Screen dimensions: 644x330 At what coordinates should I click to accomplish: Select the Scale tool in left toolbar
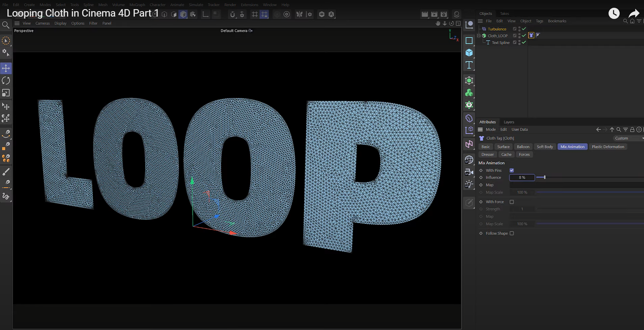coord(6,93)
